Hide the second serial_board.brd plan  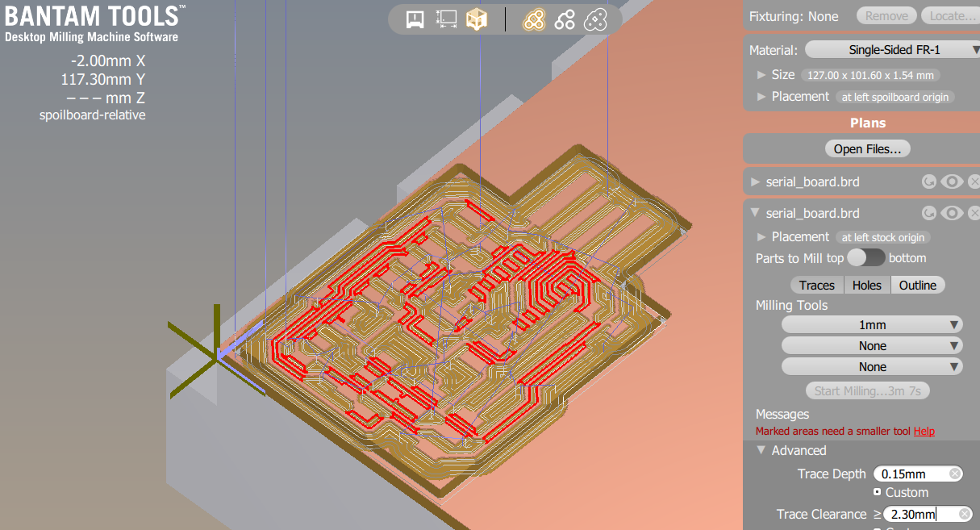(952, 213)
